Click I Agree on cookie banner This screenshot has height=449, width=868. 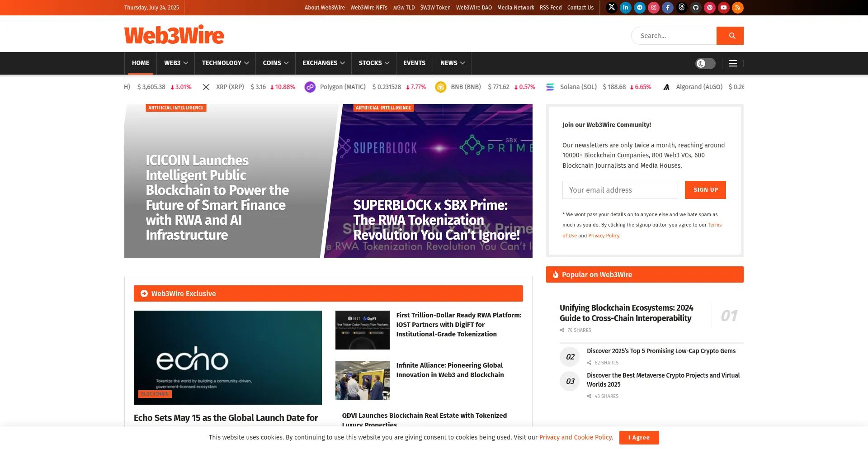639,438
